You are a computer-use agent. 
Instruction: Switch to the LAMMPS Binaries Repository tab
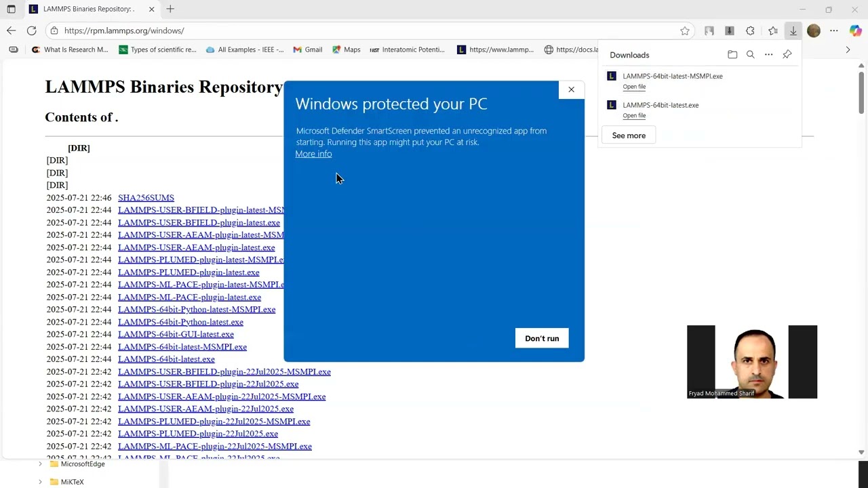coord(88,9)
